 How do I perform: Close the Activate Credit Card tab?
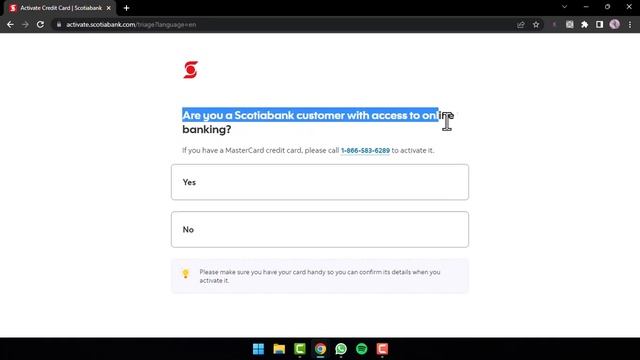coord(109,8)
